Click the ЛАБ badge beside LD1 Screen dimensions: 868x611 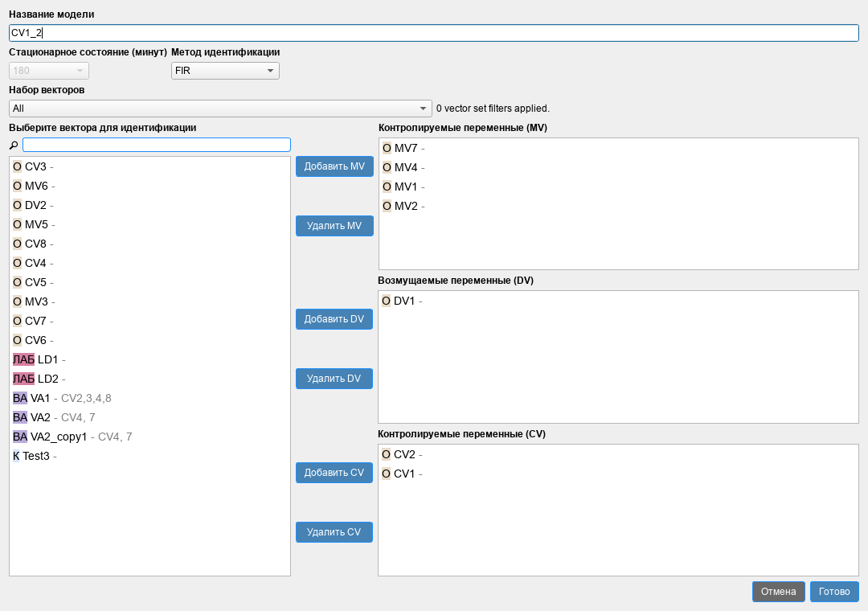click(x=23, y=359)
